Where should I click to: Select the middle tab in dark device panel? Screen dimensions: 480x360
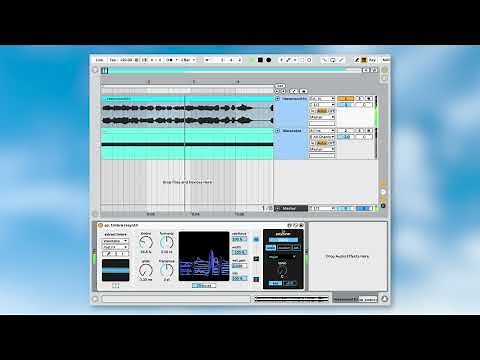284,248
